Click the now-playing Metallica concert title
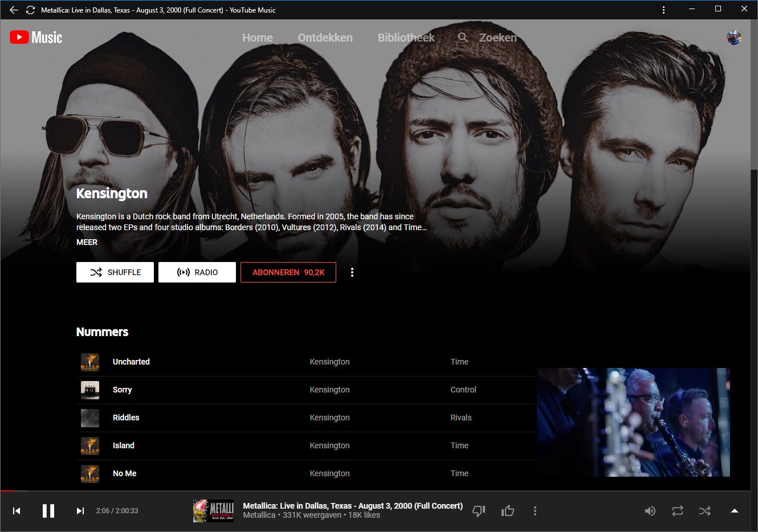The image size is (758, 532). (353, 506)
